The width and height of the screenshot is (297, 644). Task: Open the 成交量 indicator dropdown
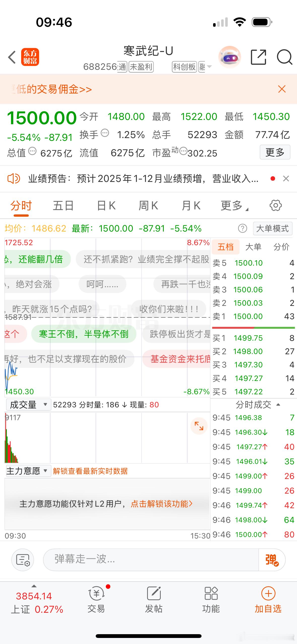[28, 405]
